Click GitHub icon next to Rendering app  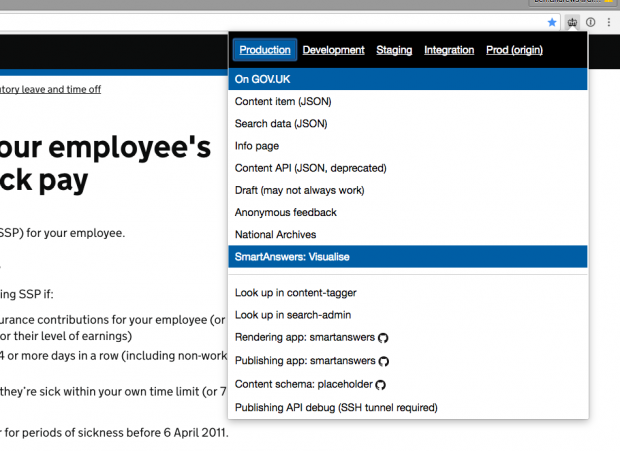pos(383,338)
